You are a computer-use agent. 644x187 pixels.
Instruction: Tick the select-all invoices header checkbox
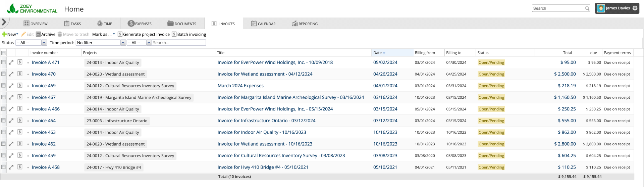3,53
